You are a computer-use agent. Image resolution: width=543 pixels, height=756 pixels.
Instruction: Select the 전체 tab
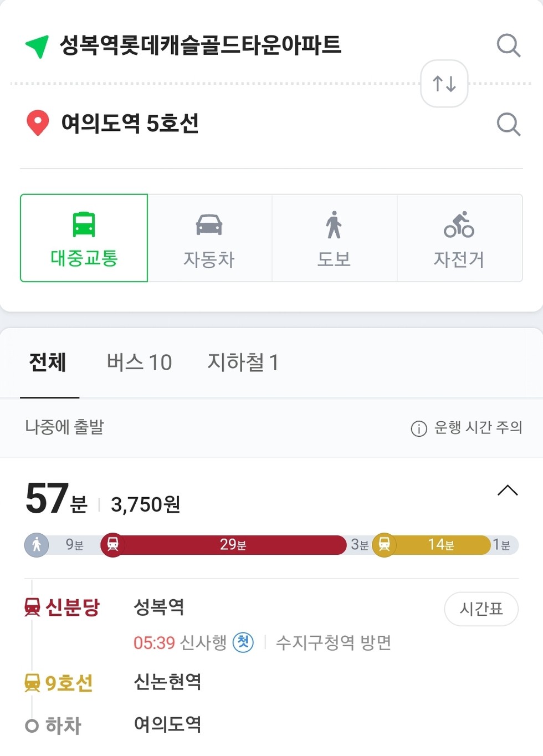tap(48, 362)
